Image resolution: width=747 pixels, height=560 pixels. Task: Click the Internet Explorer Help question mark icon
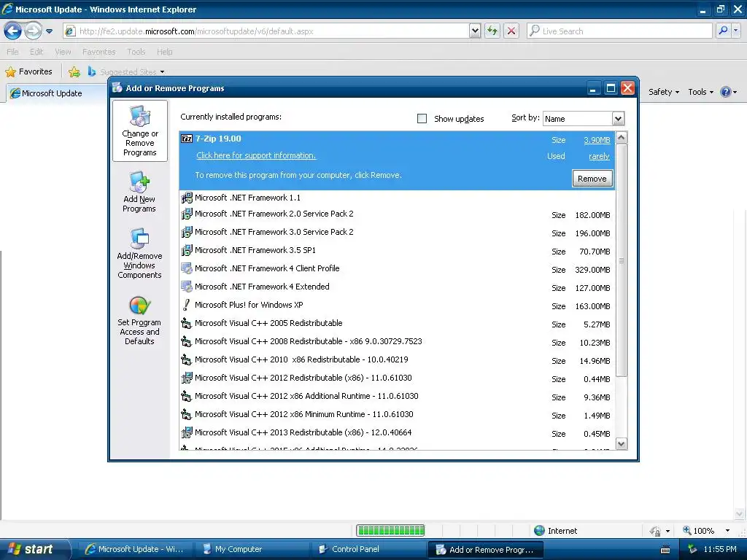tap(726, 92)
